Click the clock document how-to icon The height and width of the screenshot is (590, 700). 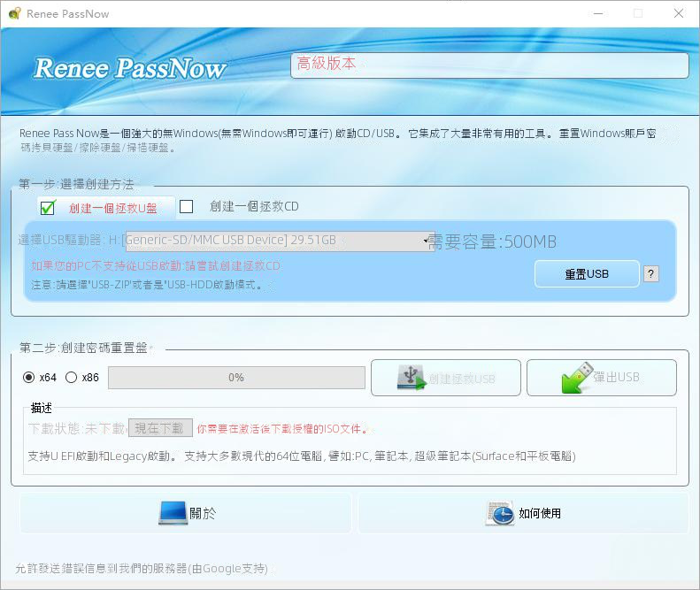[x=500, y=513]
